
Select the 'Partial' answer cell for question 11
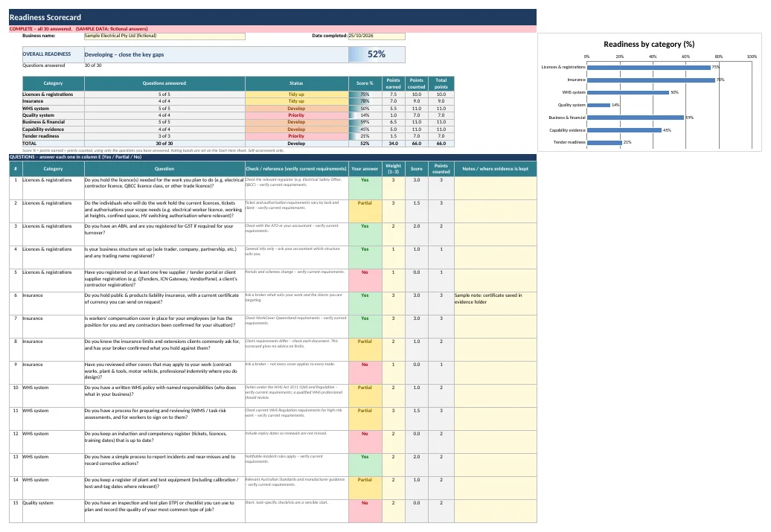point(365,419)
